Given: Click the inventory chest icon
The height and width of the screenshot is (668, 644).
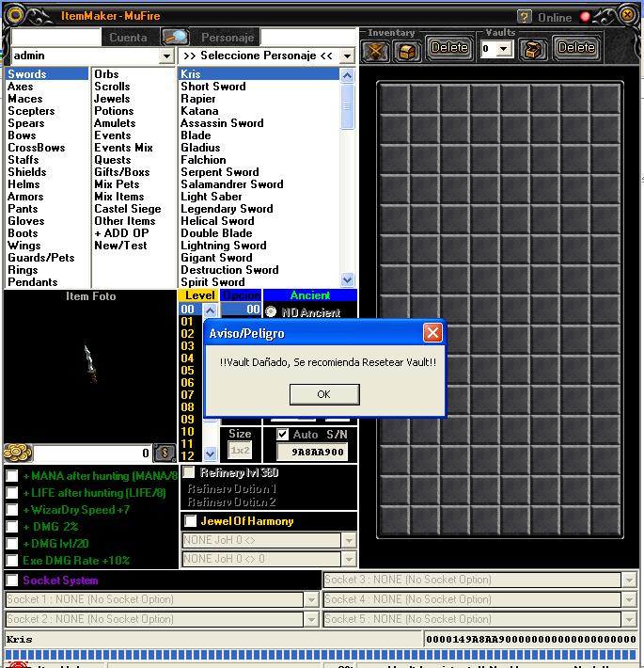Looking at the screenshot, I should click(406, 50).
